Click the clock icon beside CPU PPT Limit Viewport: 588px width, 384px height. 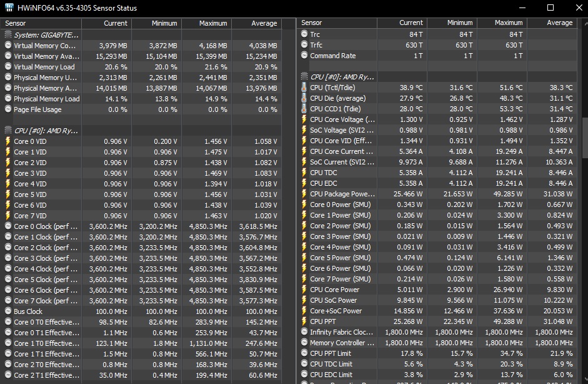[x=304, y=353]
